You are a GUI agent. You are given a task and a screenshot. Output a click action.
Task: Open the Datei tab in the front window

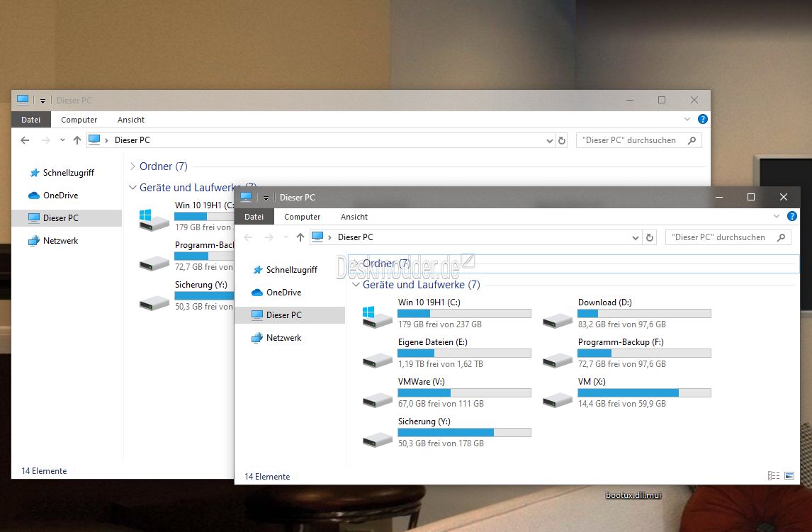[x=254, y=217]
